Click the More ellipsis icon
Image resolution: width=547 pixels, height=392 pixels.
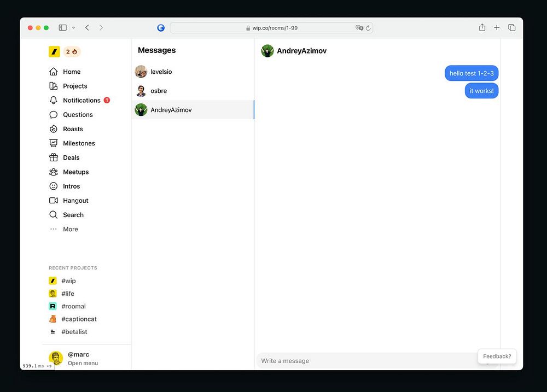tap(54, 229)
